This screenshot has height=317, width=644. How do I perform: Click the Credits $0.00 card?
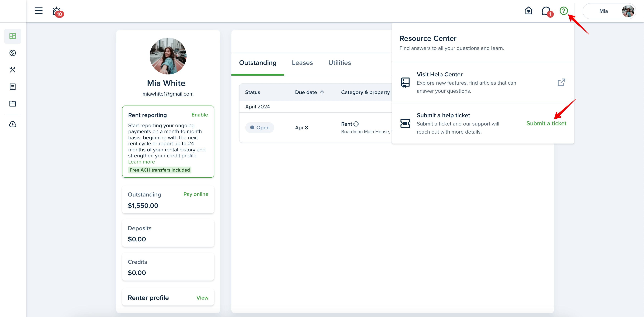168,267
